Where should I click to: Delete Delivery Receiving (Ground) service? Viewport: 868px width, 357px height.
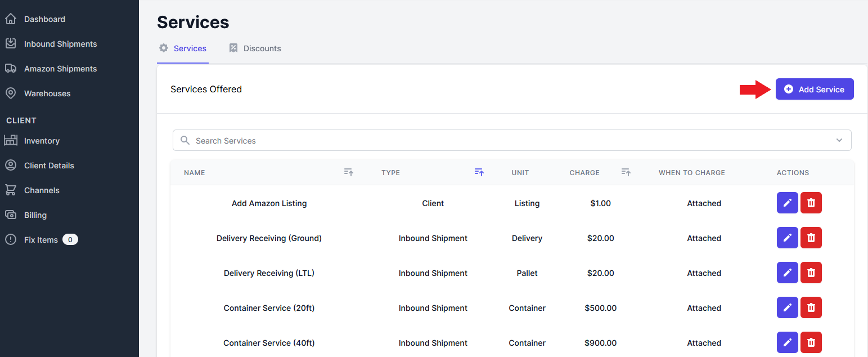point(811,238)
